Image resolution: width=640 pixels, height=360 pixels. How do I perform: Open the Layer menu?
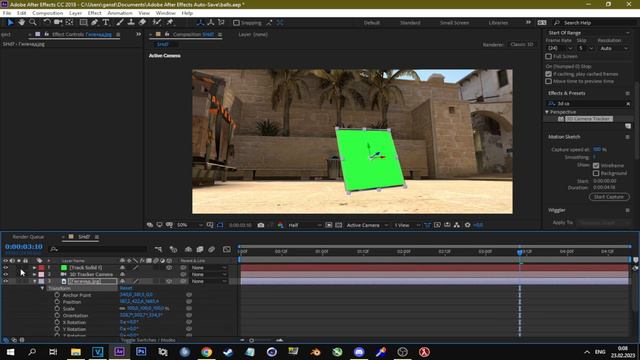coord(75,13)
